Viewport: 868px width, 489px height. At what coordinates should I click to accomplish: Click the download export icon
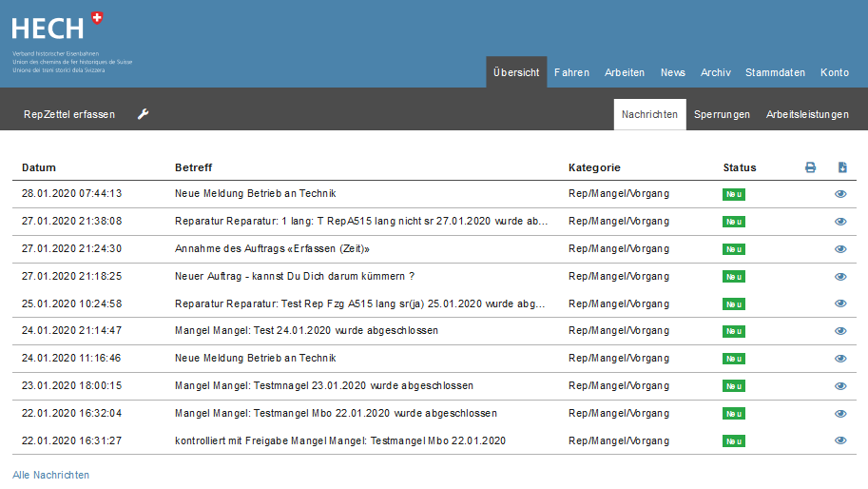[x=842, y=167]
